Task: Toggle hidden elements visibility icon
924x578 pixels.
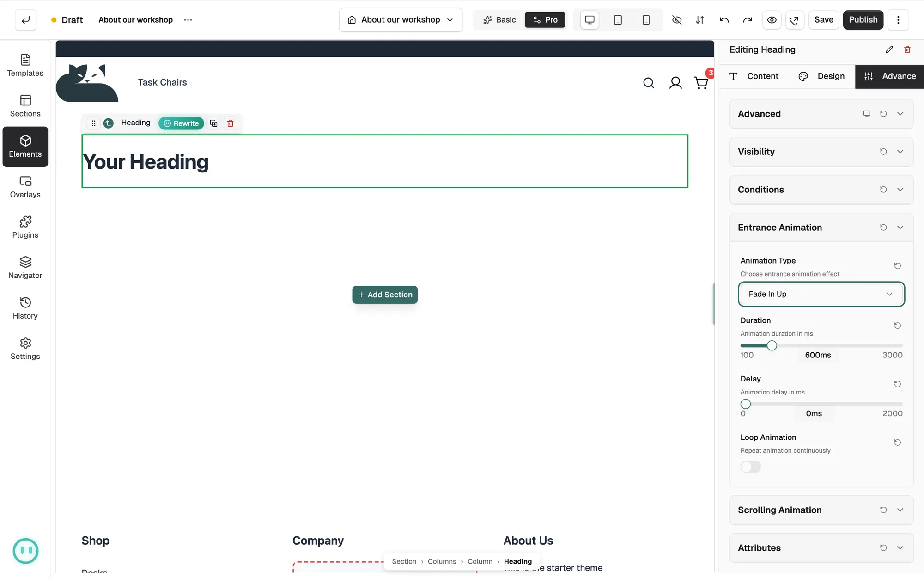Action: pos(676,20)
